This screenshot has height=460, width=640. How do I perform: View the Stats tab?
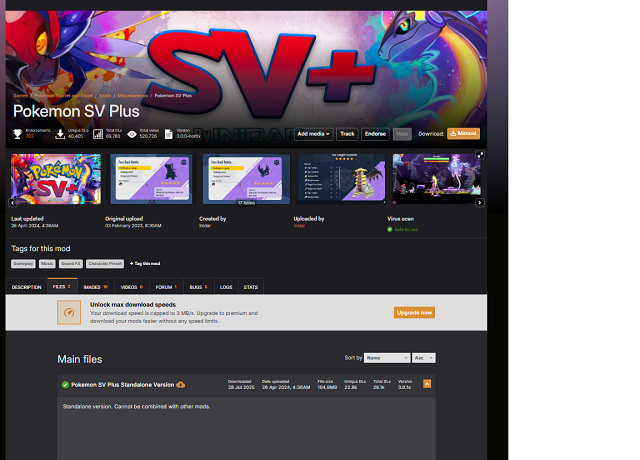coord(251,287)
